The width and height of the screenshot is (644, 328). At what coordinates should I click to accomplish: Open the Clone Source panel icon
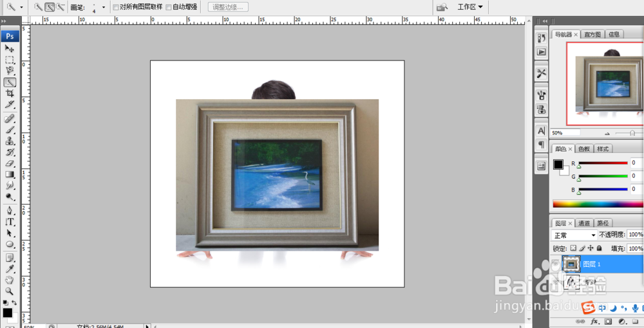click(542, 109)
